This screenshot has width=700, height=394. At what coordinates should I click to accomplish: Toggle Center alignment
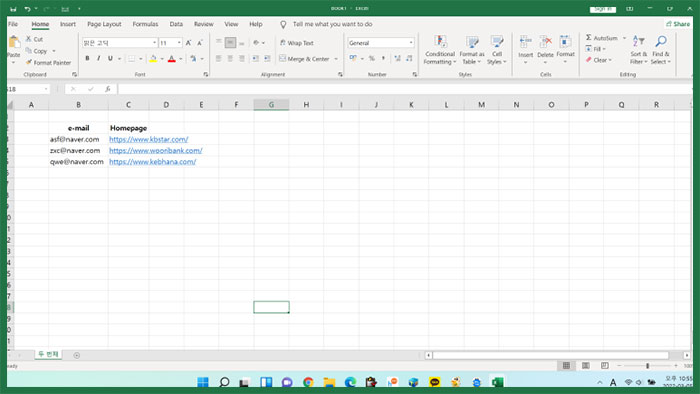pos(230,58)
